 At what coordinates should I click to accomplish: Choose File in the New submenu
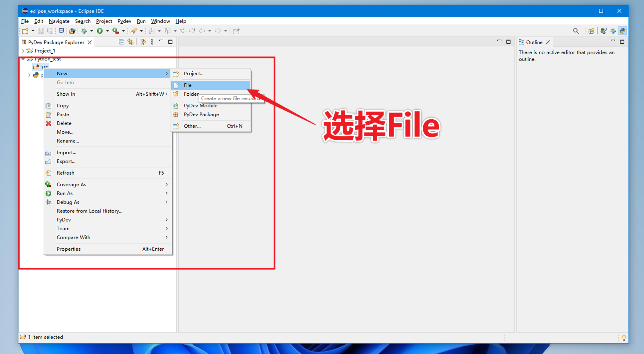[x=211, y=85]
